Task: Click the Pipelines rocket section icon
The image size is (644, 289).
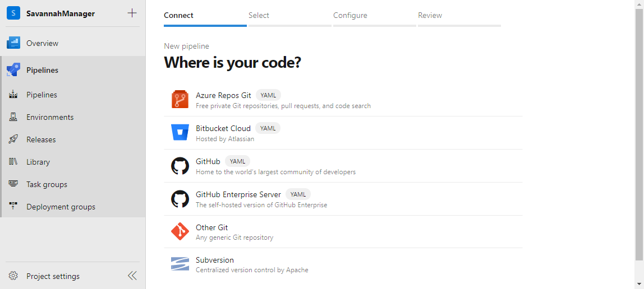Action: point(13,70)
